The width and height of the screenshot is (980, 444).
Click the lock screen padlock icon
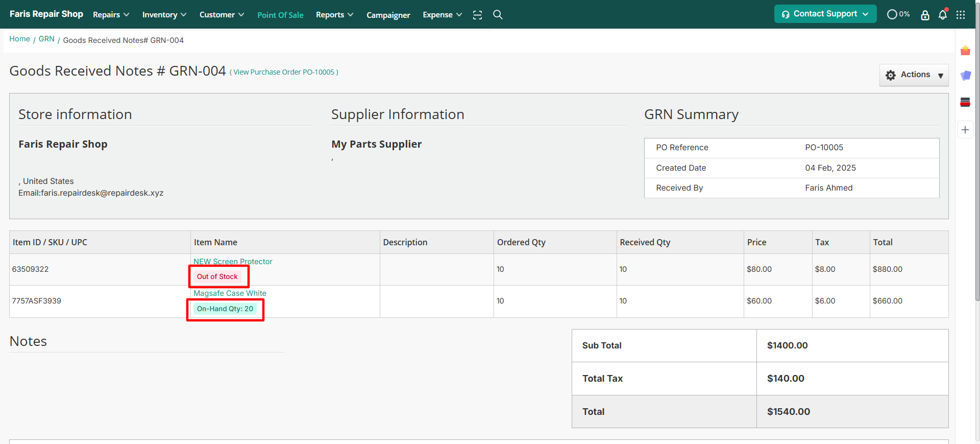[x=925, y=15]
